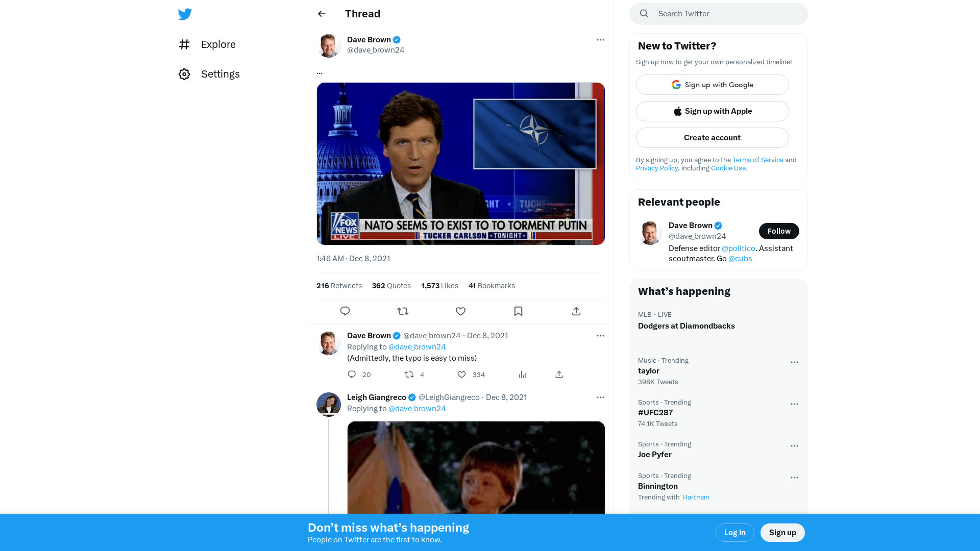Open the Tucker Carlson NATO screenshot image
980x551 pixels.
[x=460, y=164]
